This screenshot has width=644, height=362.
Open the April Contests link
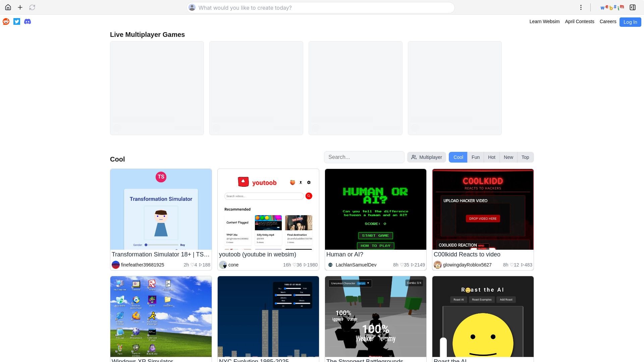(579, 21)
